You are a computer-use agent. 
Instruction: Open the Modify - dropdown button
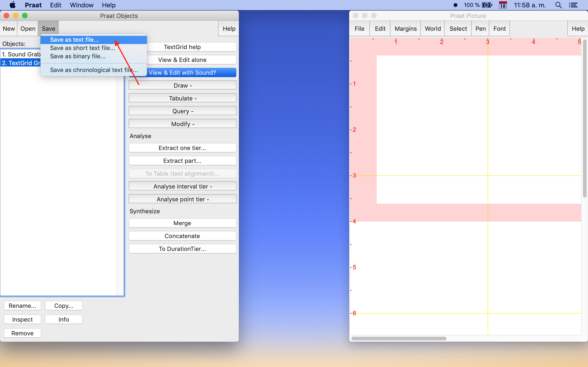tap(182, 124)
